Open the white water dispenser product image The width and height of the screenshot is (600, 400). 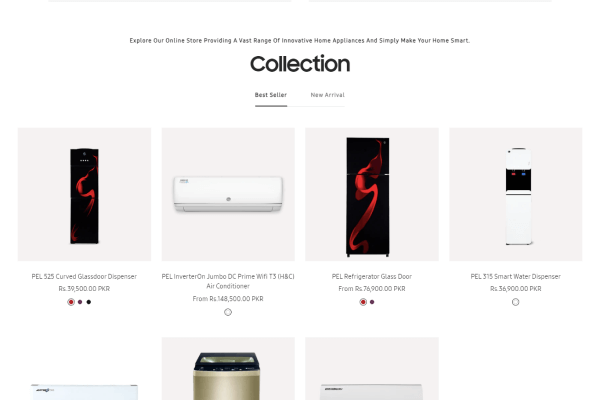coord(515,194)
